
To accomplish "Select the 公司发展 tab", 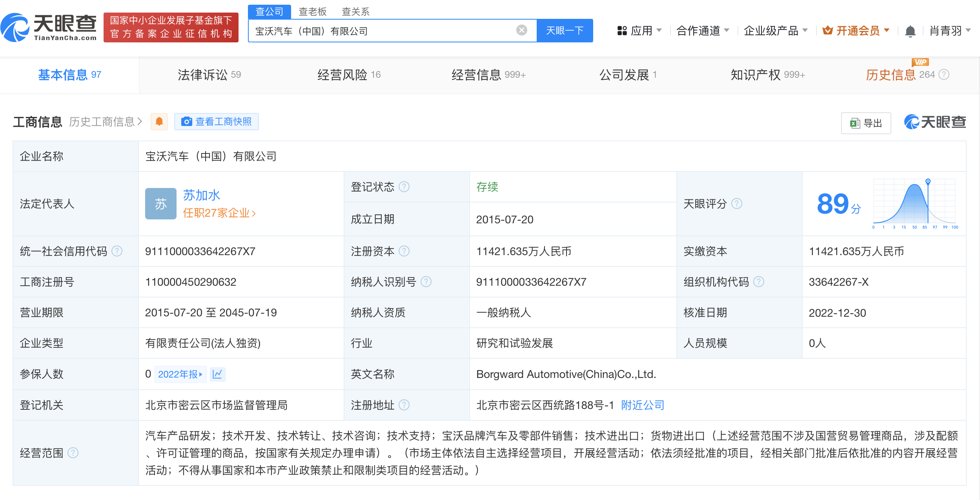I will (628, 75).
